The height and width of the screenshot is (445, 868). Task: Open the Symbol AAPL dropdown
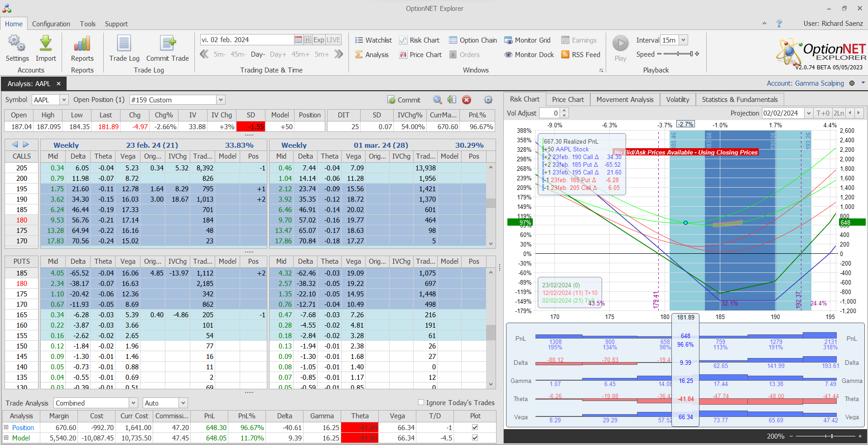point(63,100)
